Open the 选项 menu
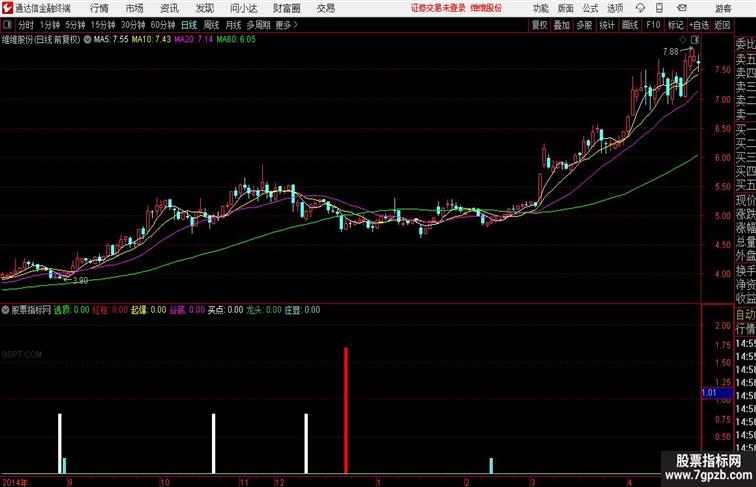This screenshot has height=487, width=756. click(615, 8)
